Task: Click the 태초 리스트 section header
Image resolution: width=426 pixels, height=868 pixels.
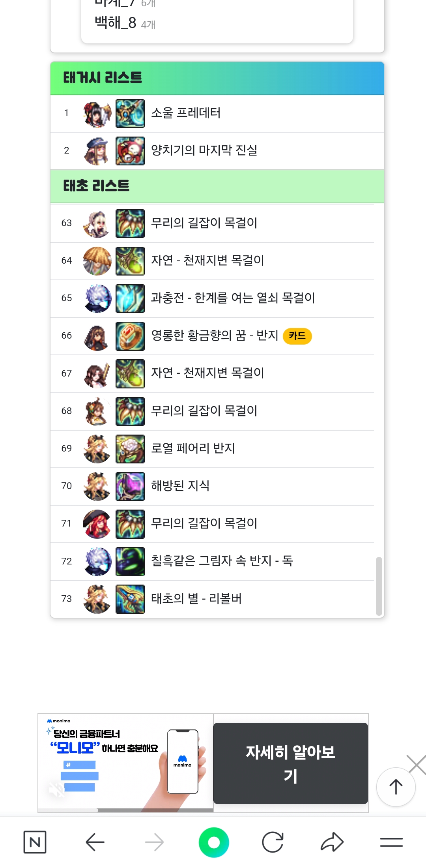Action: (x=217, y=186)
